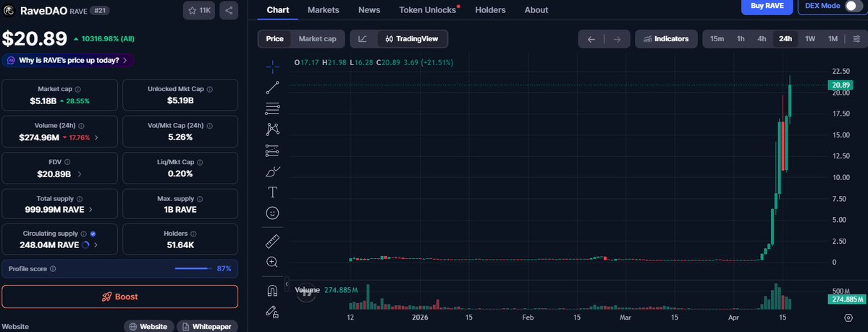Open the Indicators menu
Screen dimensions: 868x332
click(666, 39)
